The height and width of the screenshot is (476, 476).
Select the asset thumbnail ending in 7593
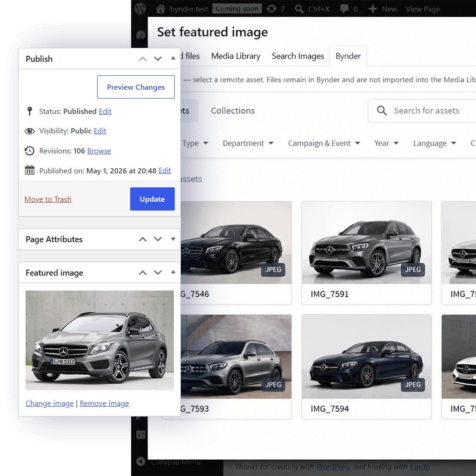pos(236,357)
